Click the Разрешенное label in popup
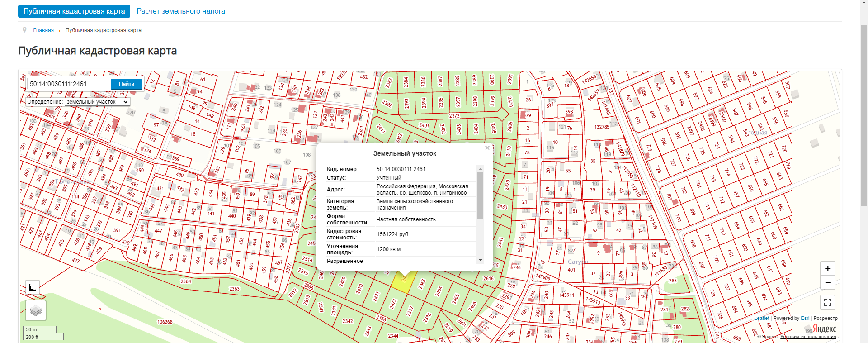868x343 pixels. click(345, 261)
